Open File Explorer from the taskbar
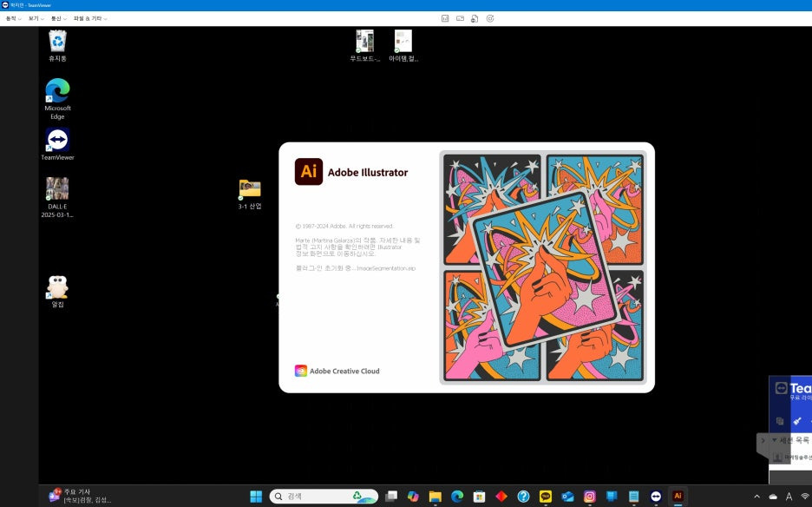This screenshot has width=812, height=507. pos(435,496)
